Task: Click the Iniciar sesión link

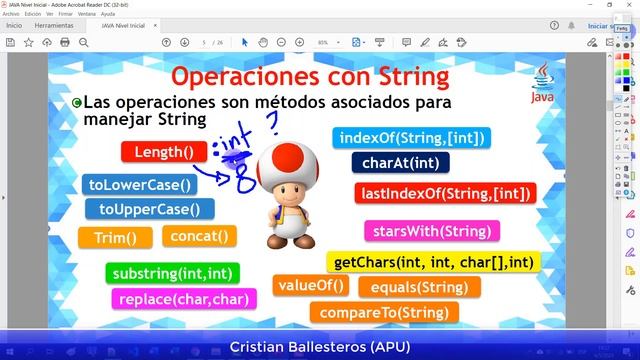Action: point(600,26)
